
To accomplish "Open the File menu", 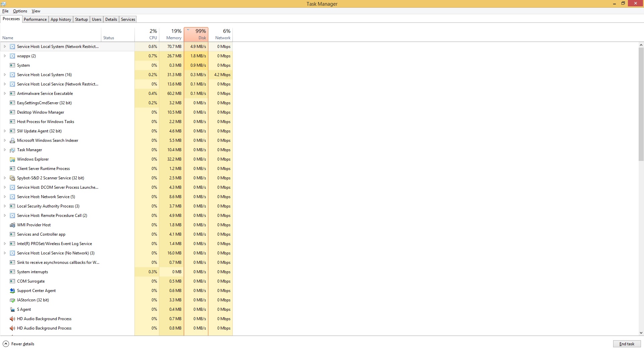I will point(5,11).
